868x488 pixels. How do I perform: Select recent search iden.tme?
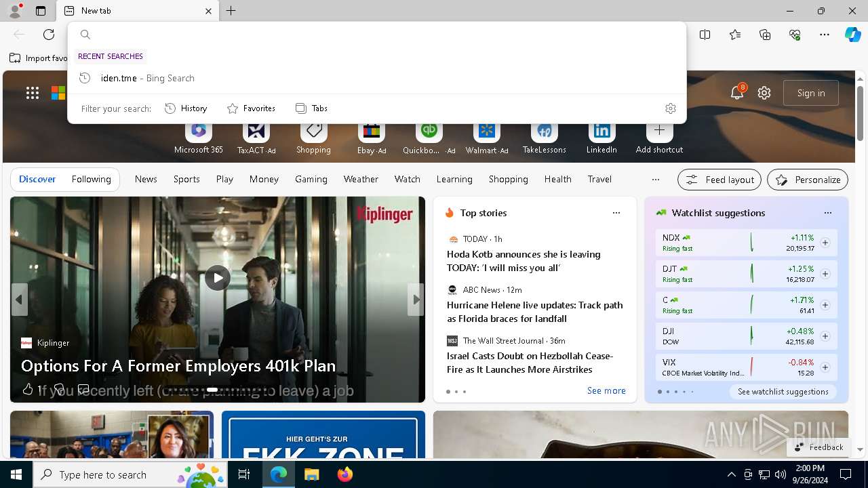[377, 78]
